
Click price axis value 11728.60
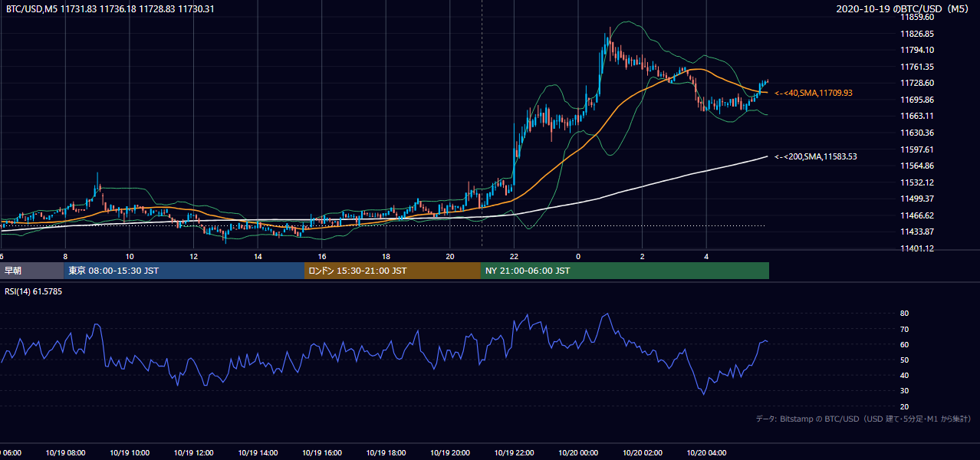917,83
